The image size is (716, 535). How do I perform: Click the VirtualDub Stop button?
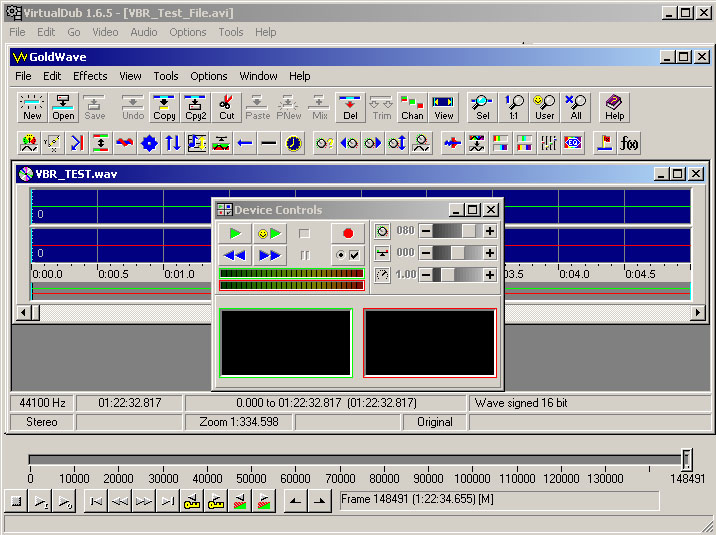point(16,502)
